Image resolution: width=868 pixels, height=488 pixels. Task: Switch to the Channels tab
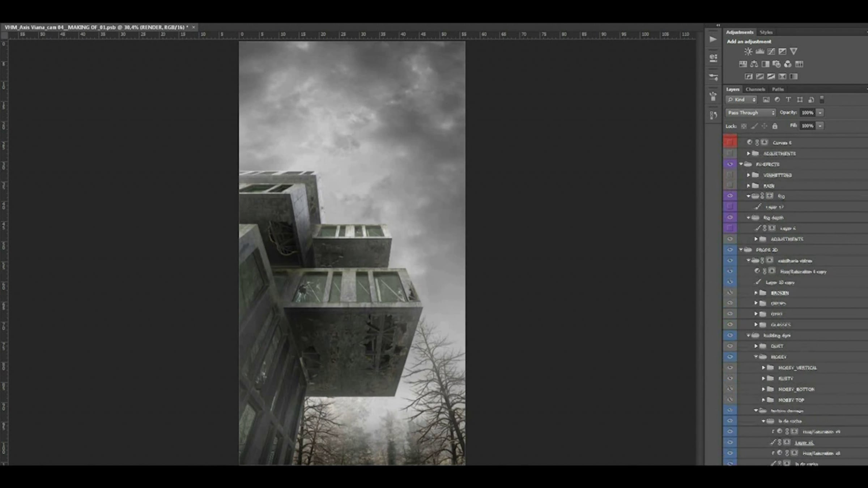point(755,89)
